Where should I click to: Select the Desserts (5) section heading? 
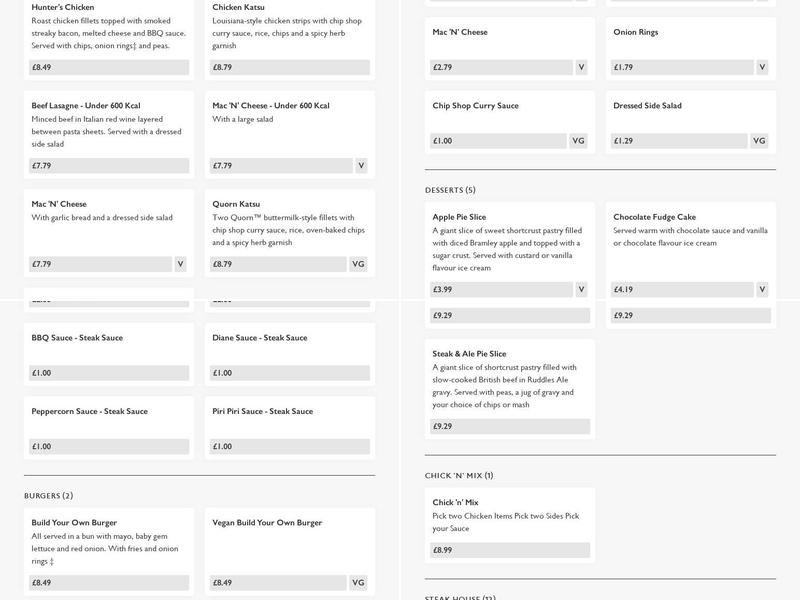450,190
